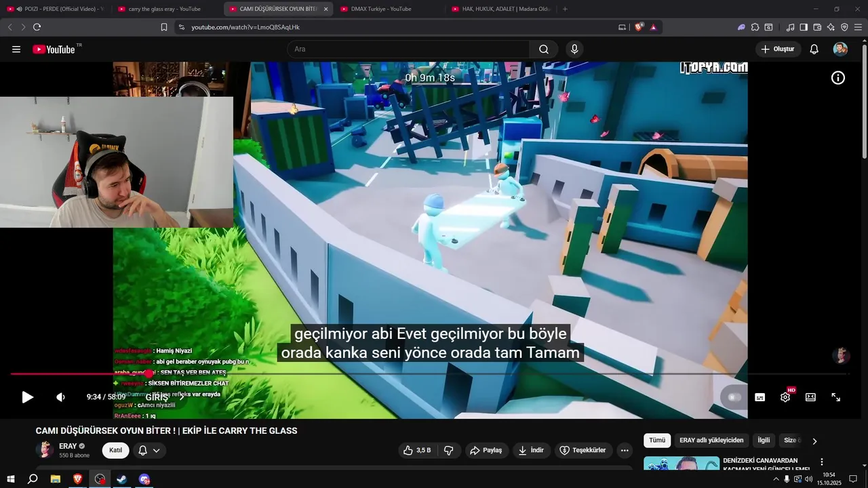Click the Oluştur create button
This screenshot has height=488, width=868.
coord(778,49)
